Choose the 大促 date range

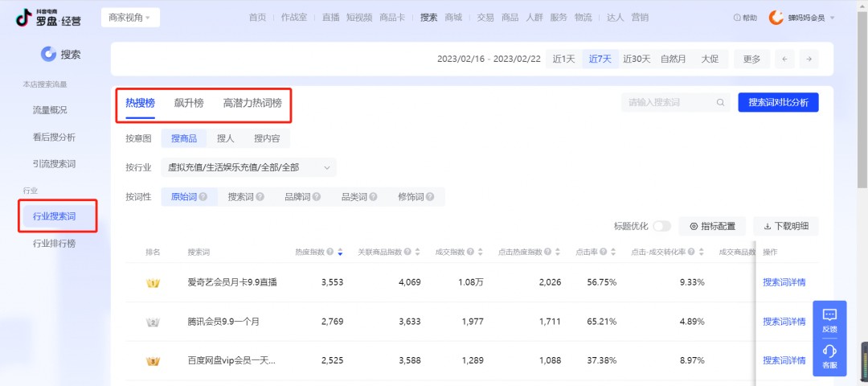point(710,60)
